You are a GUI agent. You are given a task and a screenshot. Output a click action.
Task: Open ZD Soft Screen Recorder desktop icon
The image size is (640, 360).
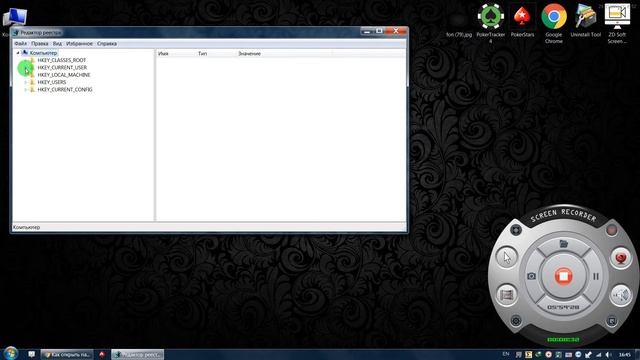(617, 24)
